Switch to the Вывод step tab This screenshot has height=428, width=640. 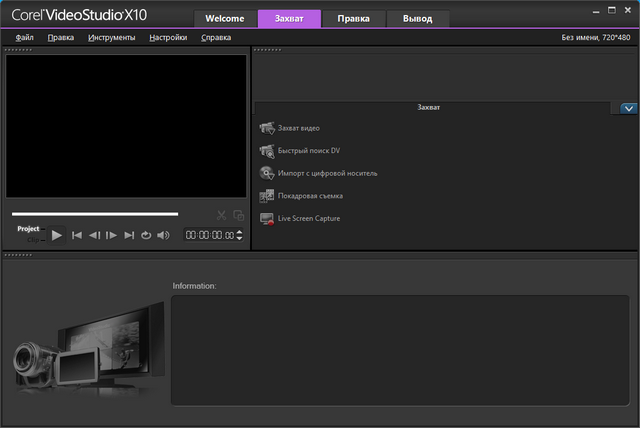[417, 18]
